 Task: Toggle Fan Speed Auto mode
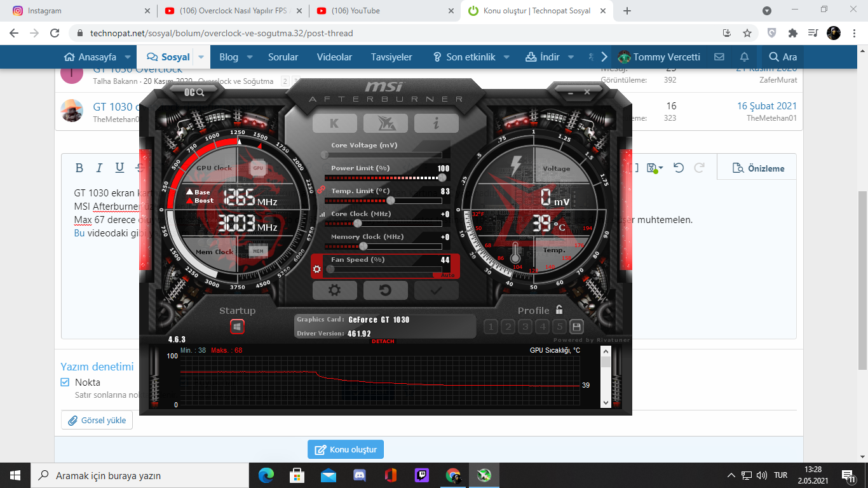point(449,275)
